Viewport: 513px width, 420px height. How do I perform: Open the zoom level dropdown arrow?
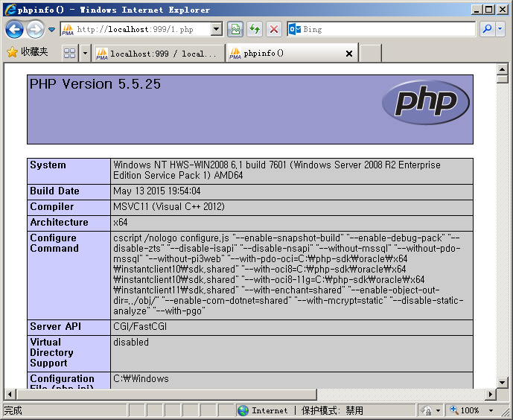coord(491,410)
